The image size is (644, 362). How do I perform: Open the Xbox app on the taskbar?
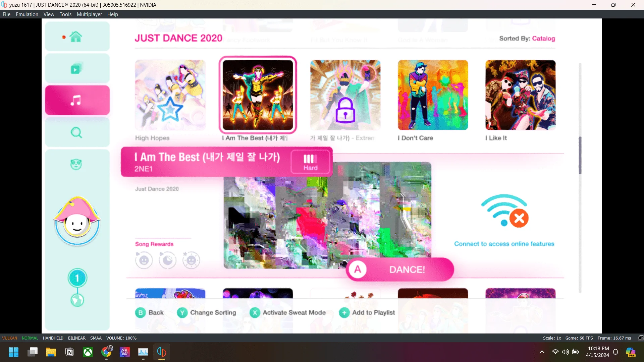click(88, 352)
